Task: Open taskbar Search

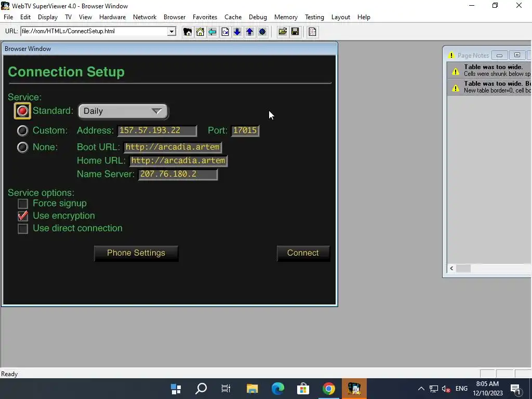Action: (x=201, y=389)
